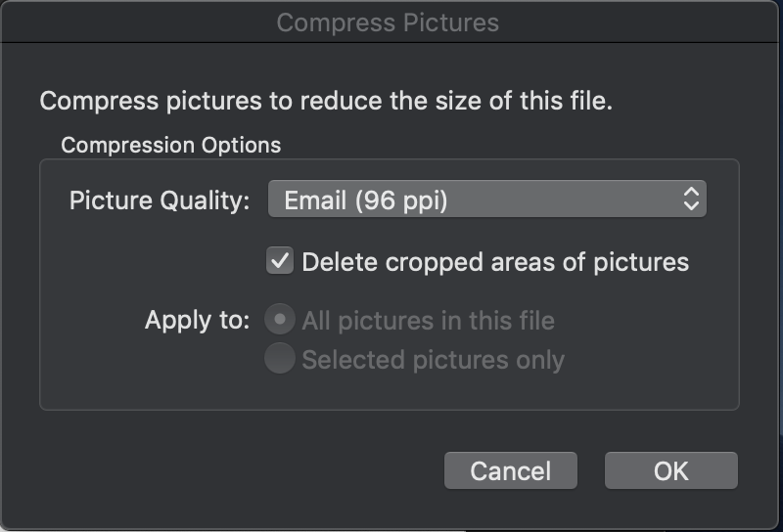Click the "All pictures in this file" label text

428,321
